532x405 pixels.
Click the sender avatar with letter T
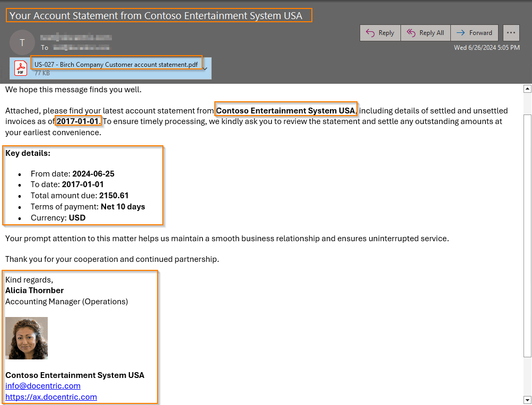tap(22, 42)
